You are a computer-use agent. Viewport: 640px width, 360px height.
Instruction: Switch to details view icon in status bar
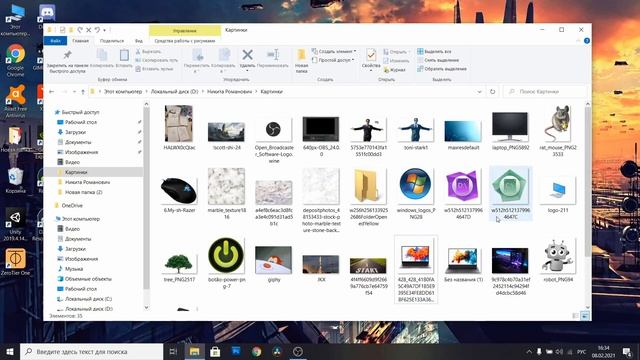[576, 316]
